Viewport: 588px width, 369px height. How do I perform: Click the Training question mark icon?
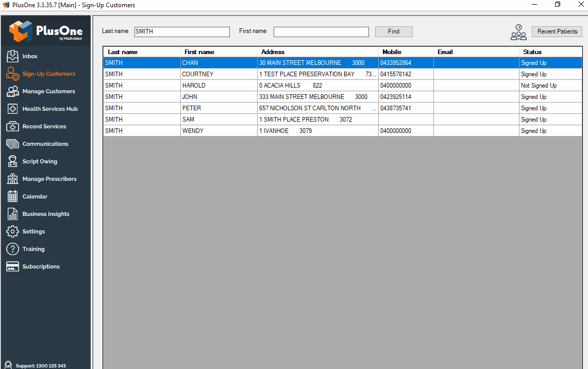point(12,249)
